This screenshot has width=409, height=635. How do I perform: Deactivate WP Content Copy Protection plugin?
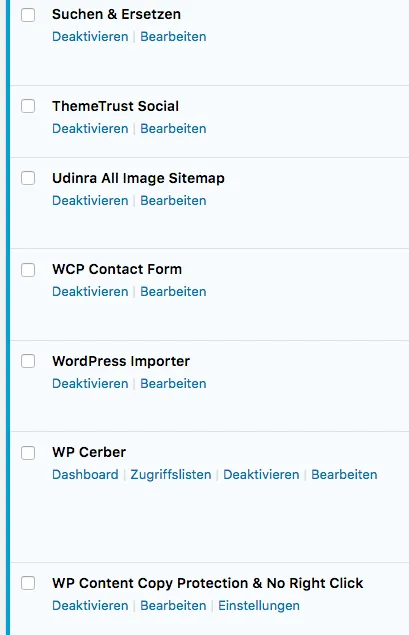90,605
